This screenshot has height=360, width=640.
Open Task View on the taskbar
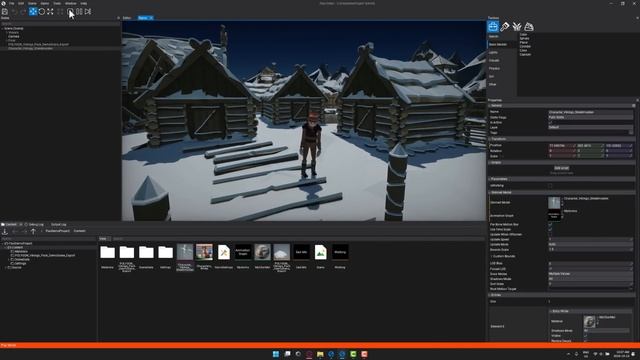click(x=287, y=354)
